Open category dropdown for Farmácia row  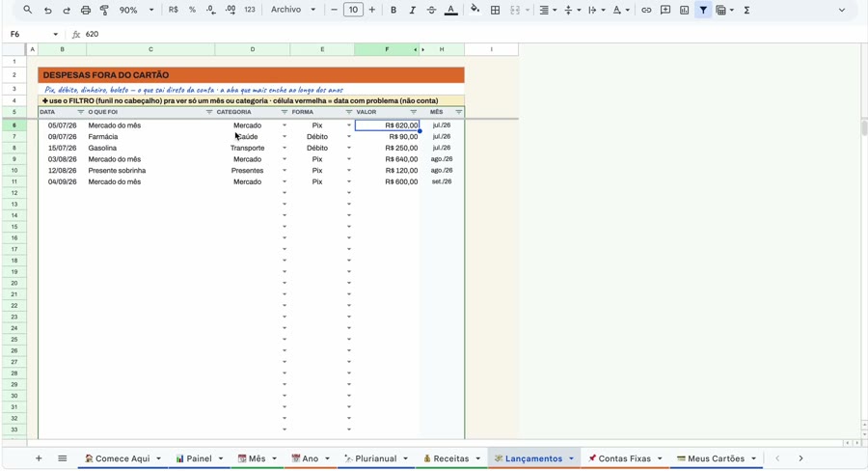point(285,136)
